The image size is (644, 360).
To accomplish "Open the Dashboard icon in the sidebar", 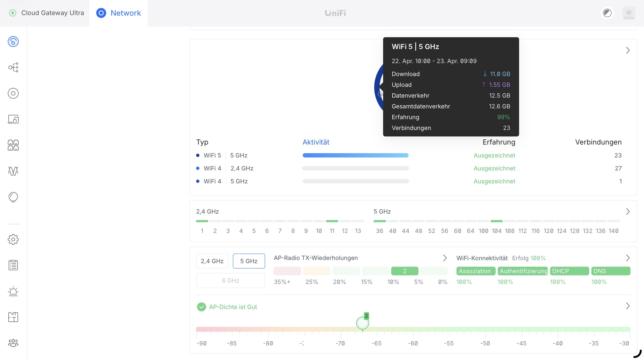I will [x=13, y=42].
